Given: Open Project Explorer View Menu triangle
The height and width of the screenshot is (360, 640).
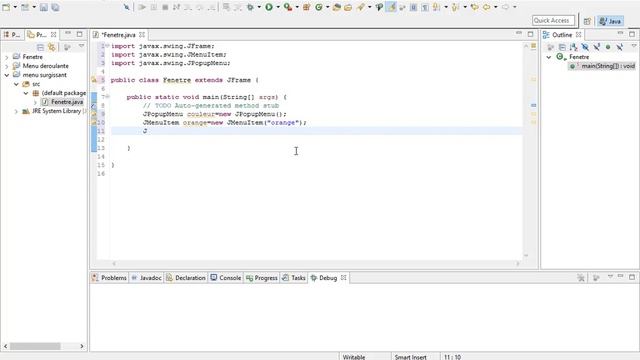Looking at the screenshot, I should coord(81,46).
